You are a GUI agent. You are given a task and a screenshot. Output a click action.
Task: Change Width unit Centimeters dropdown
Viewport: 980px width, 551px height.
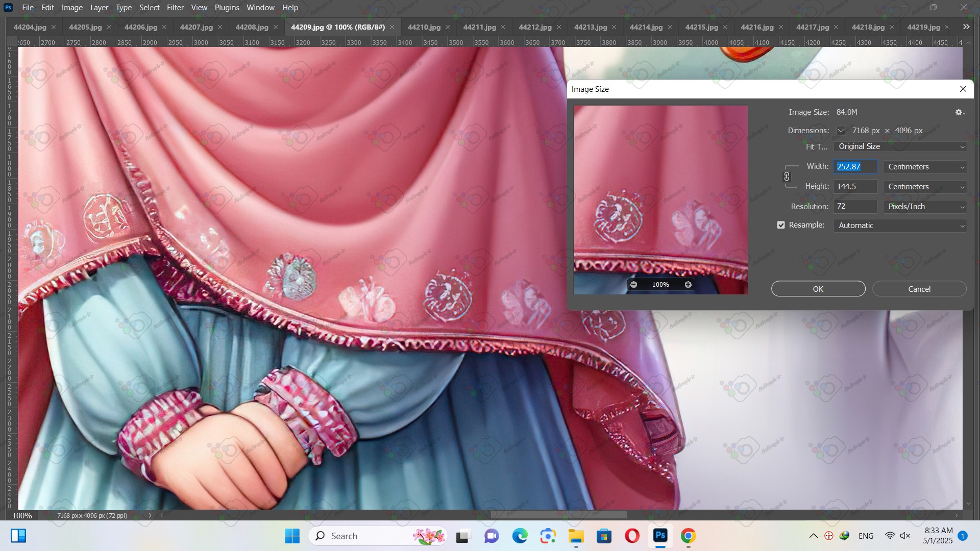[925, 167]
